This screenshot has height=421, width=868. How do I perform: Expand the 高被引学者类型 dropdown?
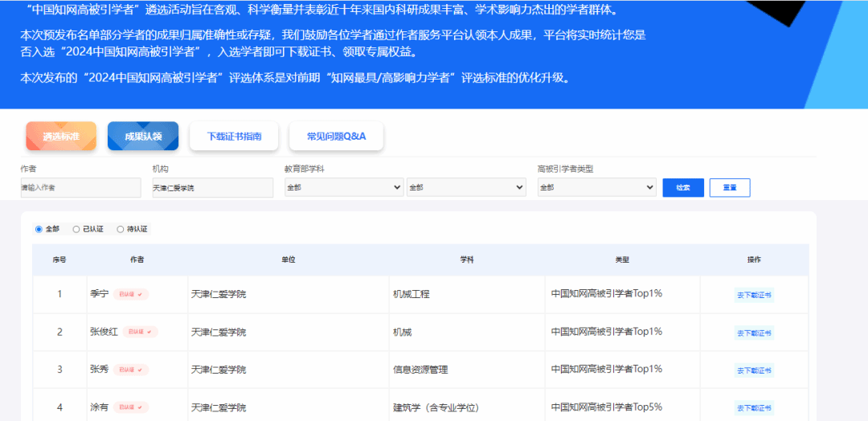click(597, 187)
